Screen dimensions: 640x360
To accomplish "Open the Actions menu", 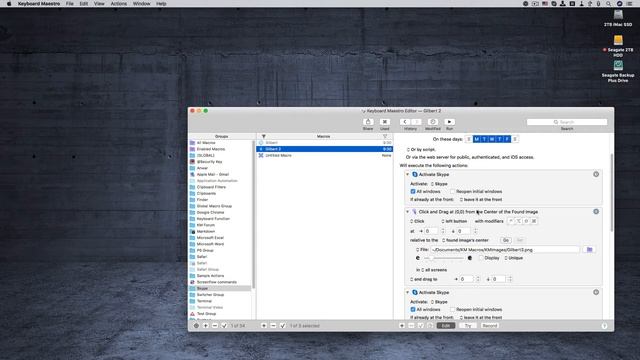I will point(118,4).
